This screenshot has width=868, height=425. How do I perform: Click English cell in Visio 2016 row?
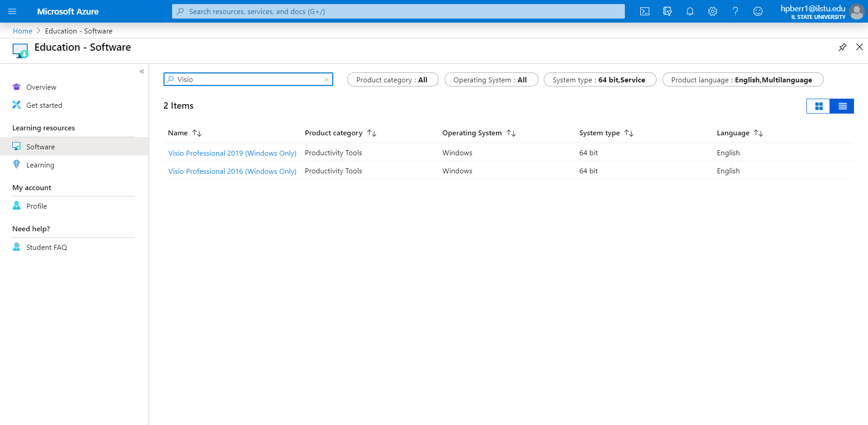coord(728,171)
